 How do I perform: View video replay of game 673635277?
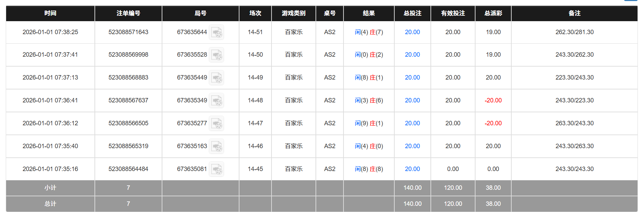point(217,123)
